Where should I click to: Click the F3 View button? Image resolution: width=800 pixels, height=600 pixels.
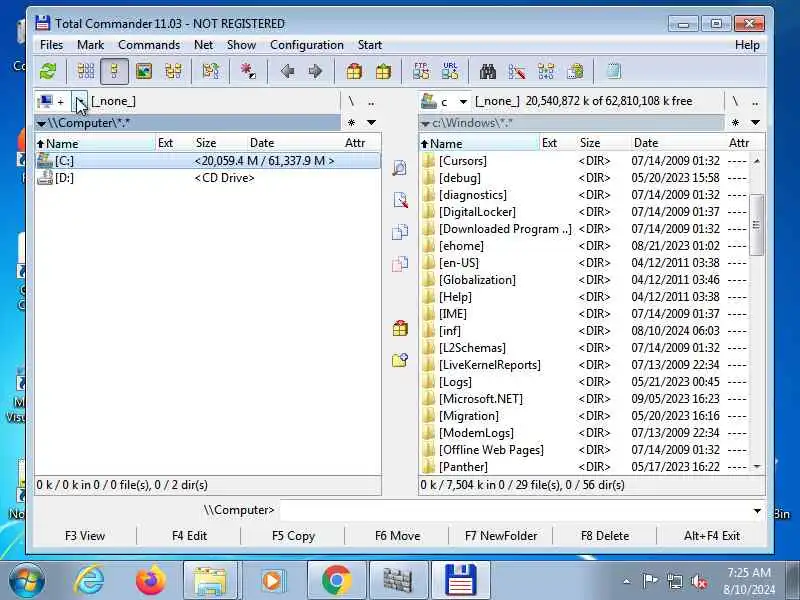(85, 536)
